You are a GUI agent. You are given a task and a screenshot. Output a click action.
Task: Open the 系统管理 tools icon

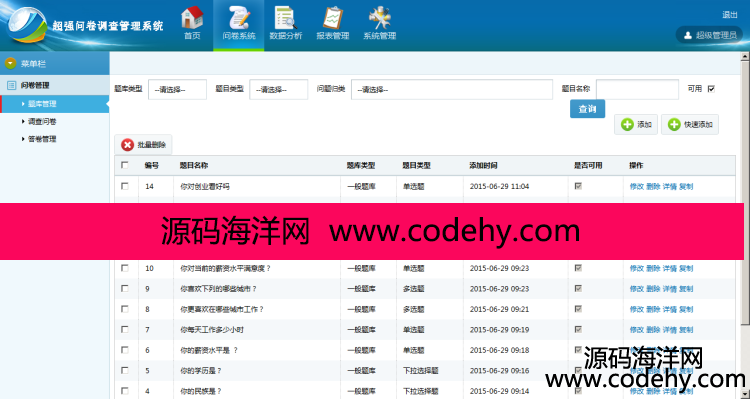coord(380,18)
